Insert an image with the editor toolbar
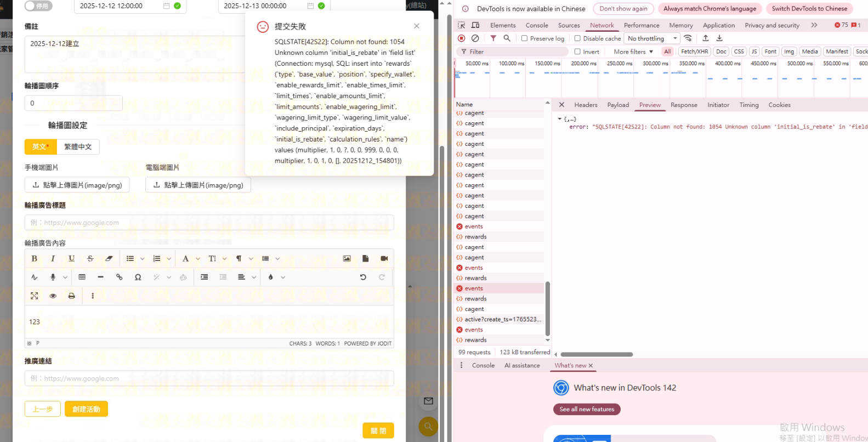 347,259
